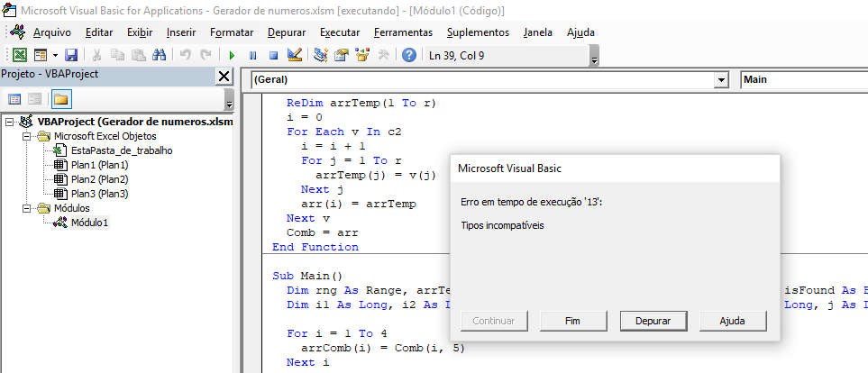Click the 'ReDim arrTemp(1 To r)' line
This screenshot has height=373, width=868.
pos(361,103)
